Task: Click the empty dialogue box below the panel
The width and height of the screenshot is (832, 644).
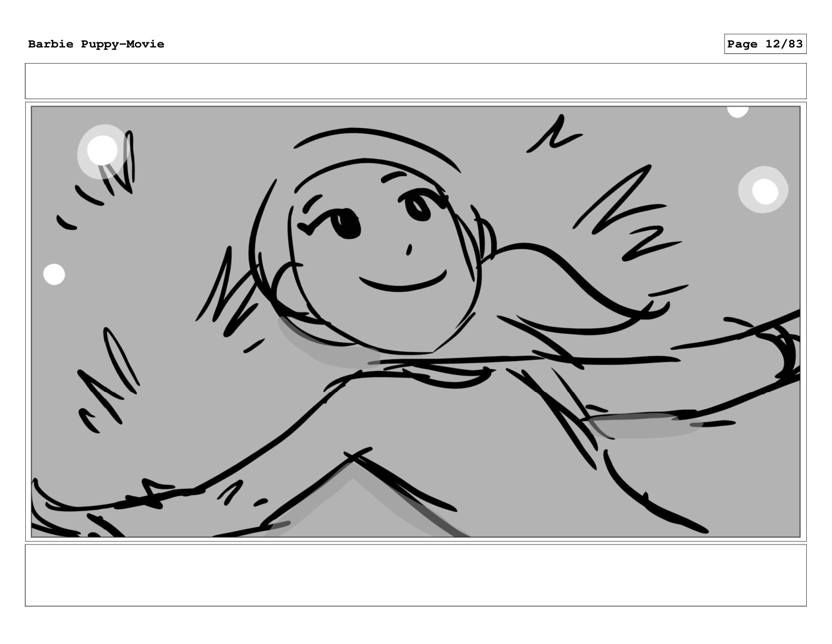Action: (415, 575)
